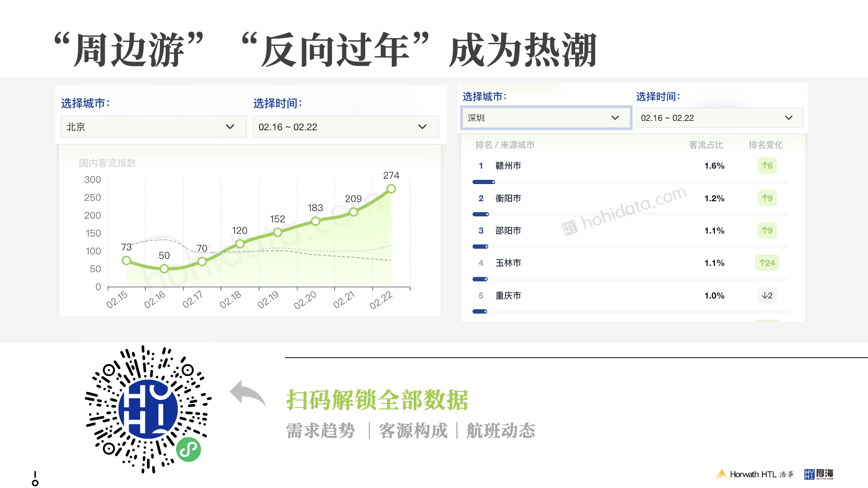Select the 玉林市 row name
This screenshot has height=488, width=868.
tap(508, 263)
